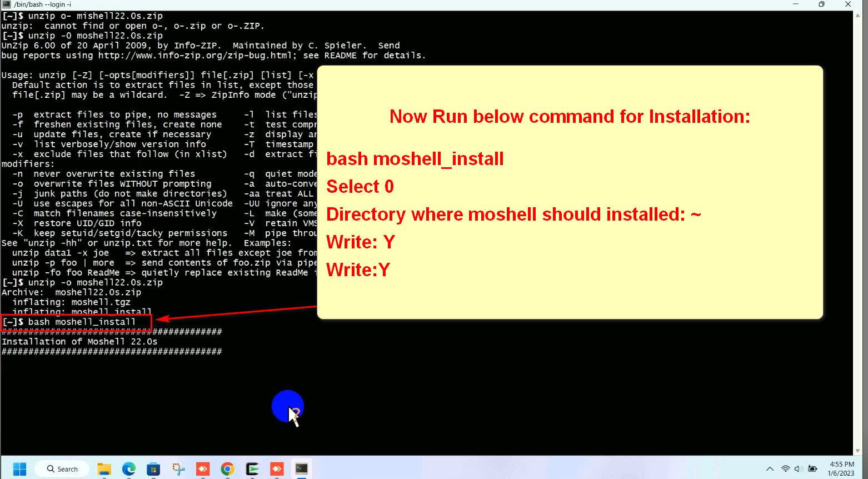The width and height of the screenshot is (868, 479).
Task: Open File Explorer from the taskbar
Action: 104,469
